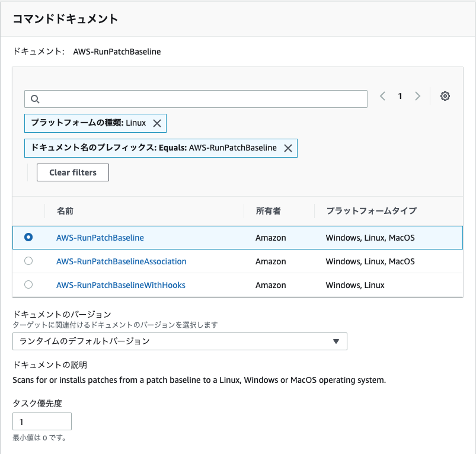This screenshot has width=476, height=454.
Task: Select the AWS-RunPatchBaselineWithHooks radio button
Action: (x=28, y=284)
